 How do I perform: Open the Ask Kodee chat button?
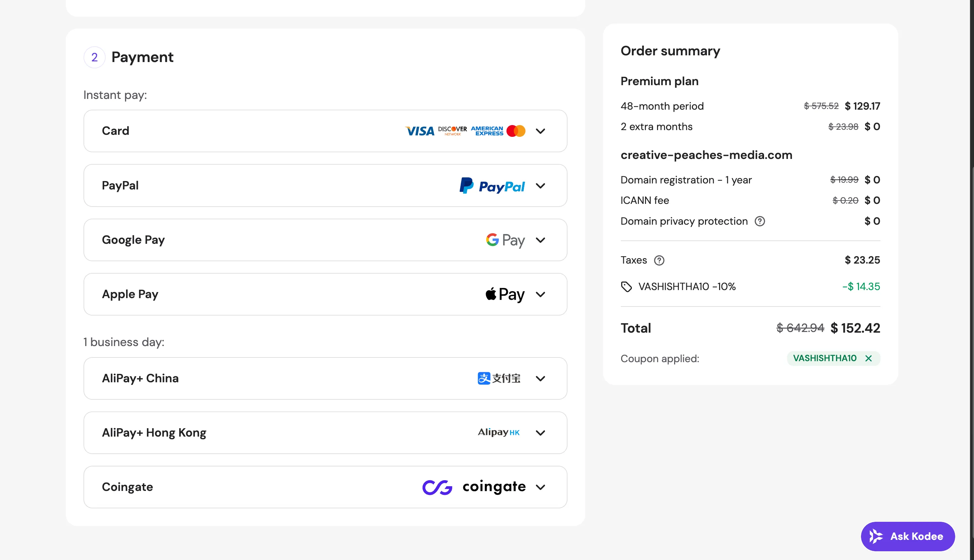click(908, 536)
